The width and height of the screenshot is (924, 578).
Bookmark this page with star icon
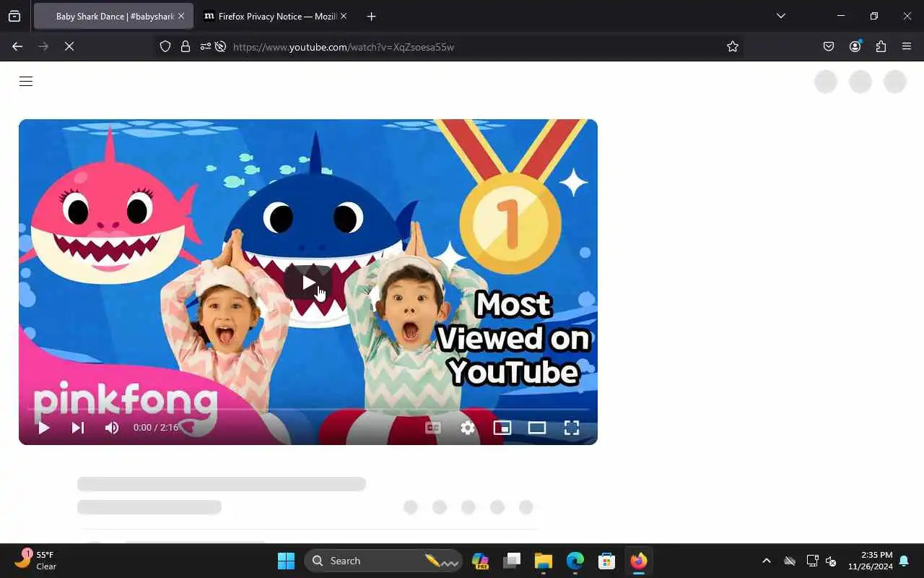(733, 46)
